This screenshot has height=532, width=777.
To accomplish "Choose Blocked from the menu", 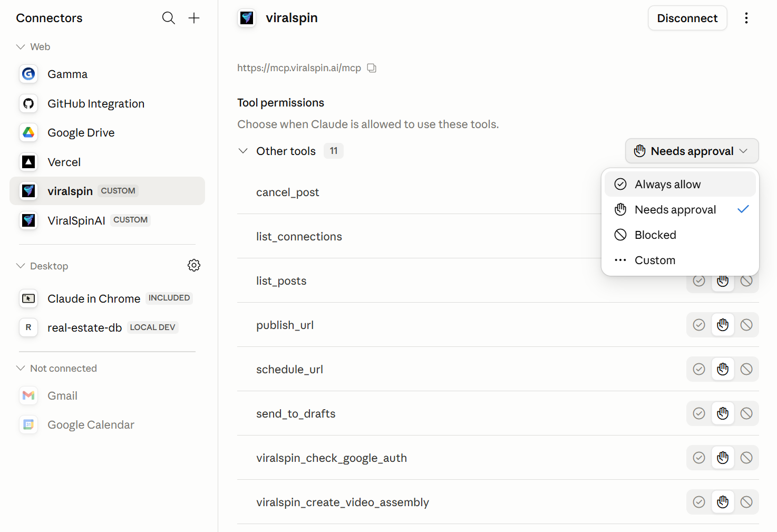I will tap(680, 235).
